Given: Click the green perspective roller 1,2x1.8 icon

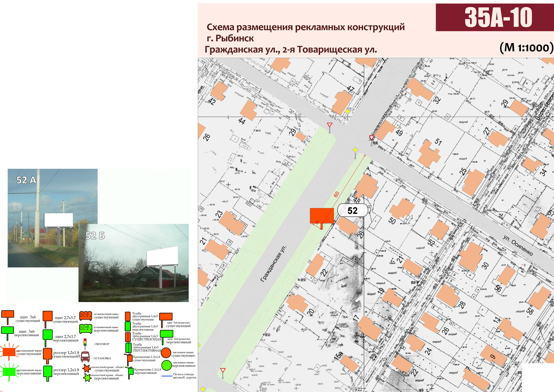Looking at the screenshot, I should pyautogui.click(x=48, y=371).
